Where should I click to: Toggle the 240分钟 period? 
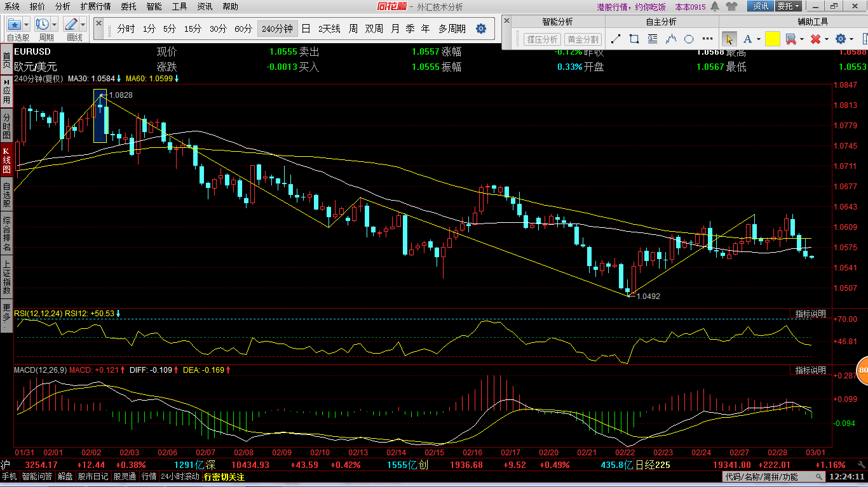277,29
